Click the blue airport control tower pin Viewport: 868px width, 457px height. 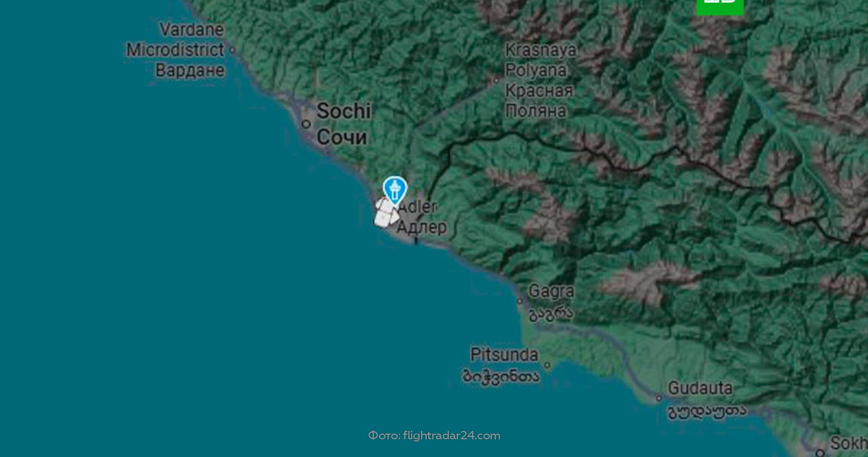coord(395,191)
